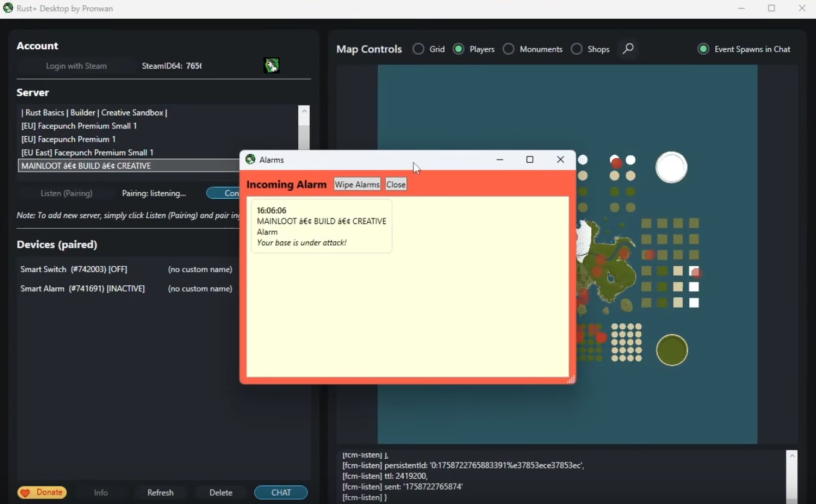The height and width of the screenshot is (504, 816).
Task: Click the Close button in Alarms window
Action: (x=396, y=184)
